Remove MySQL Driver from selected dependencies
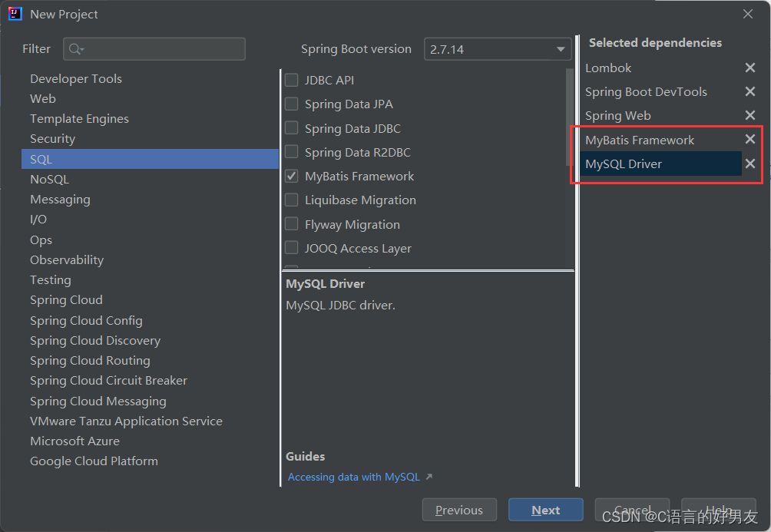The image size is (771, 532). 749,164
